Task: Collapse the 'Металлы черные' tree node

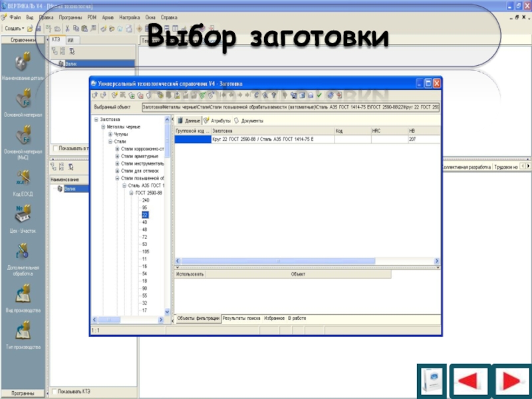Action: point(103,126)
